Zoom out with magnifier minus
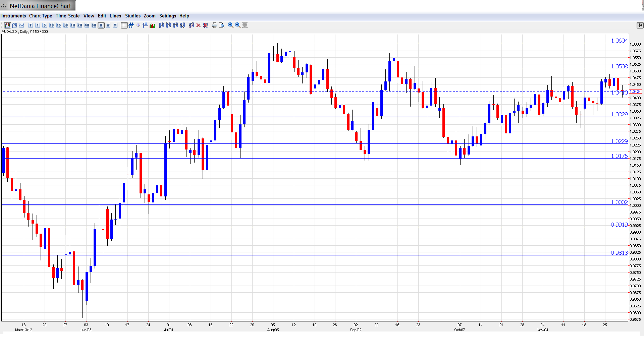The image size is (644, 362). (x=237, y=25)
